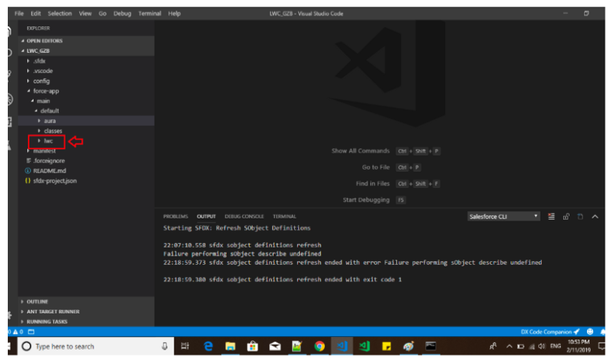
Task: Click the ENG language indicator
Action: click(x=555, y=346)
